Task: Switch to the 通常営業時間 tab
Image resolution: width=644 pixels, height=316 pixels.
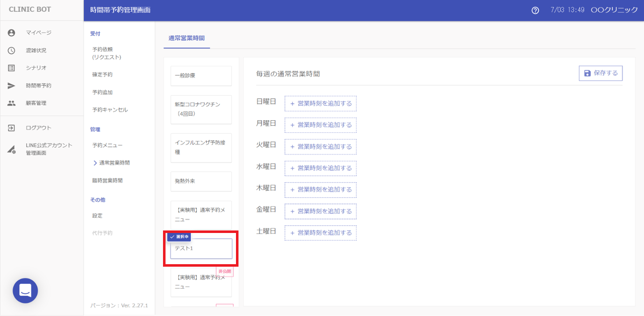Action: (x=187, y=38)
